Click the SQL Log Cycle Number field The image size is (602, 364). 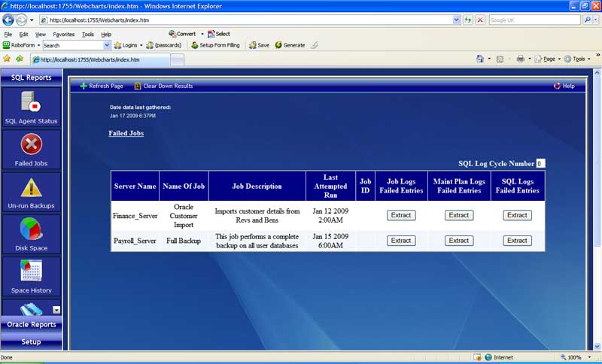click(540, 164)
